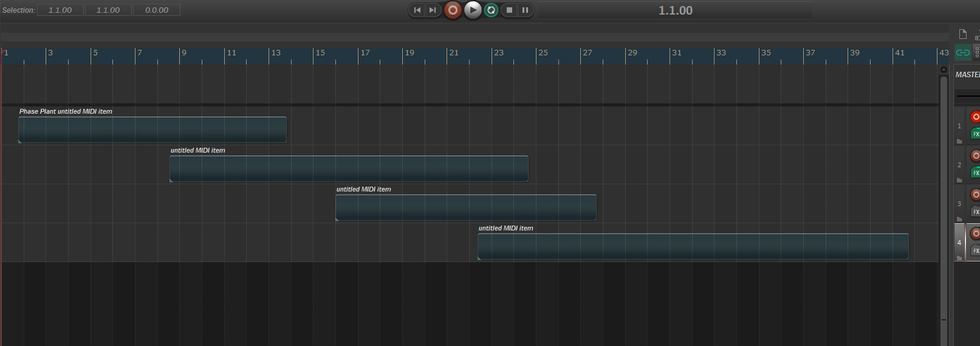Click the Selection start field
This screenshot has height=346, width=980.
(60, 10)
